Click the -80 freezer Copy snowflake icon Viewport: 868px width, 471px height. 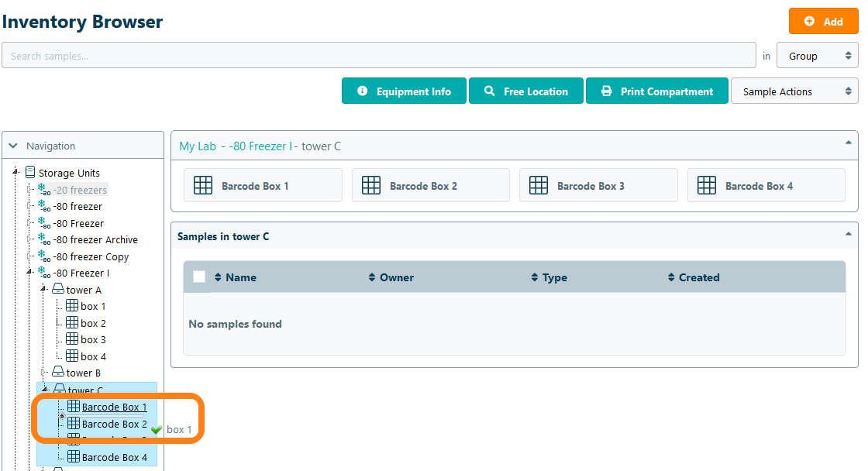click(43, 256)
